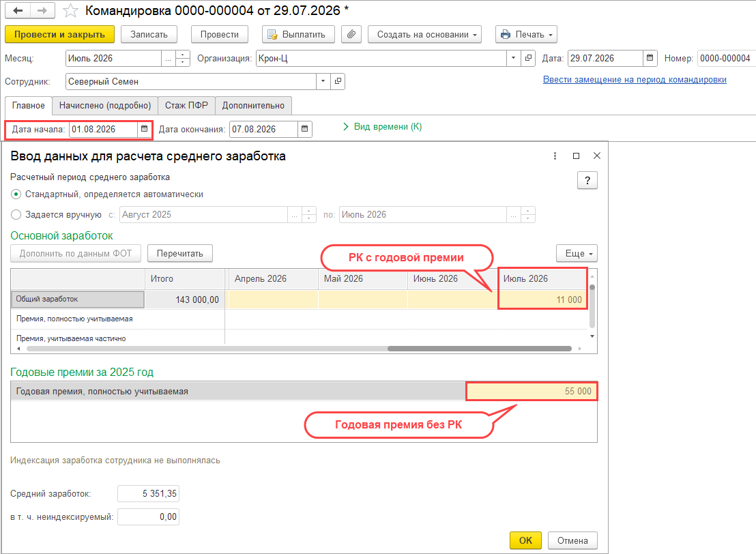This screenshot has height=554, width=756.
Task: Mark document as favorite with star icon
Action: click(70, 11)
